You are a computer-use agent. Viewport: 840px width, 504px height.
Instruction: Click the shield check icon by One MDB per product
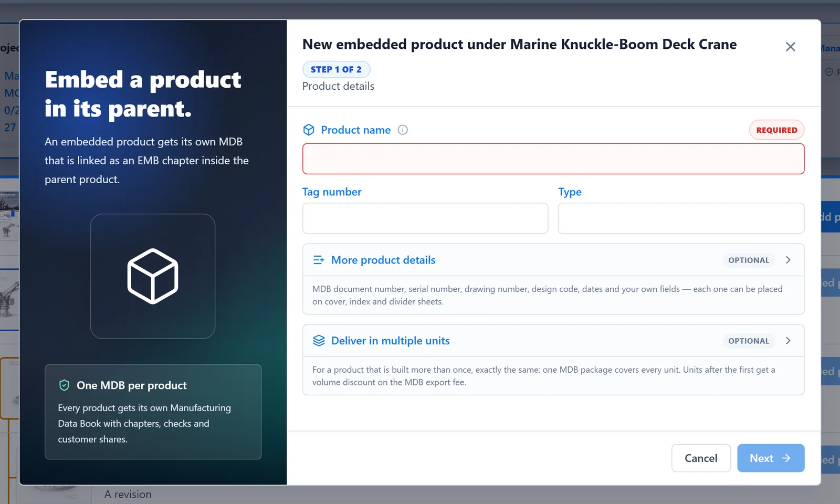[64, 385]
